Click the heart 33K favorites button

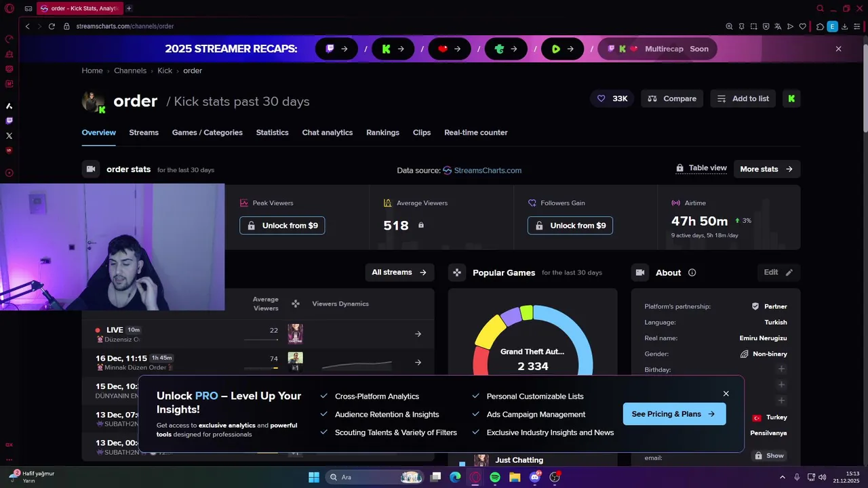coord(612,98)
